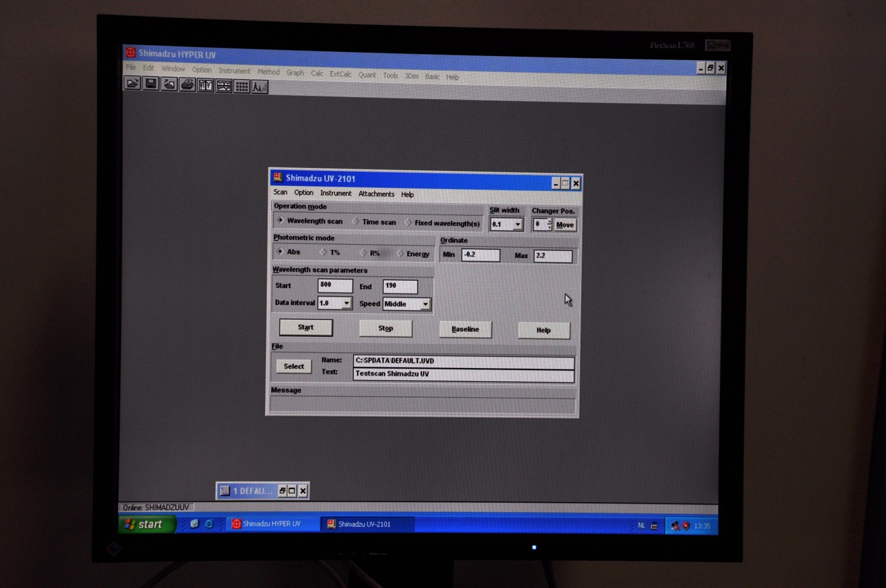
Task: Select Wavelength scan operation mode
Action: pos(309,221)
